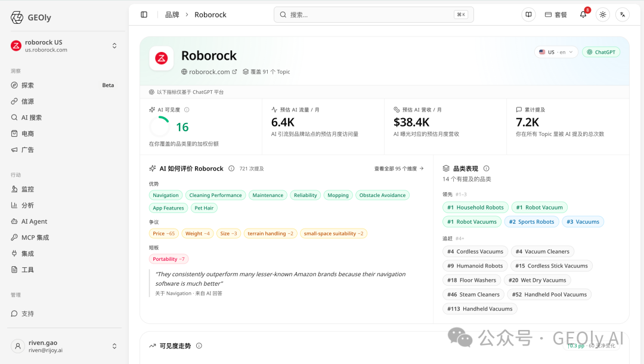Toggle the light theme sun icon
Screen dimensions: 644x364
[602, 15]
